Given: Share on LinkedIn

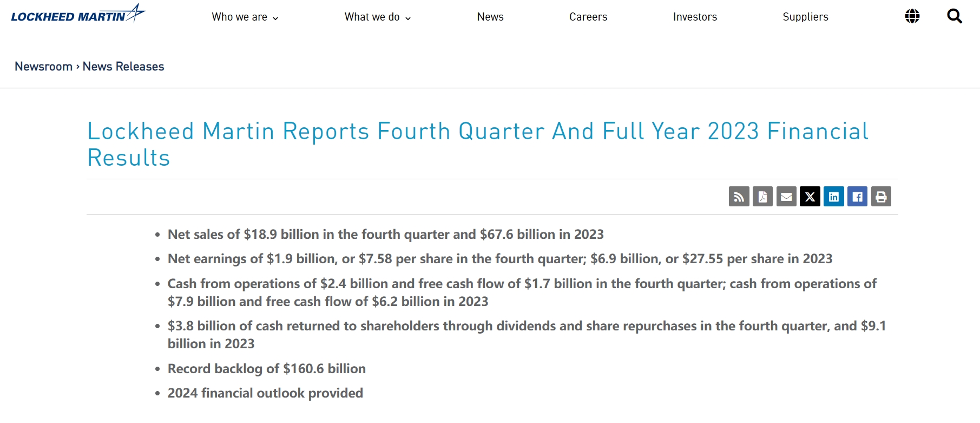Looking at the screenshot, I should tap(834, 197).
